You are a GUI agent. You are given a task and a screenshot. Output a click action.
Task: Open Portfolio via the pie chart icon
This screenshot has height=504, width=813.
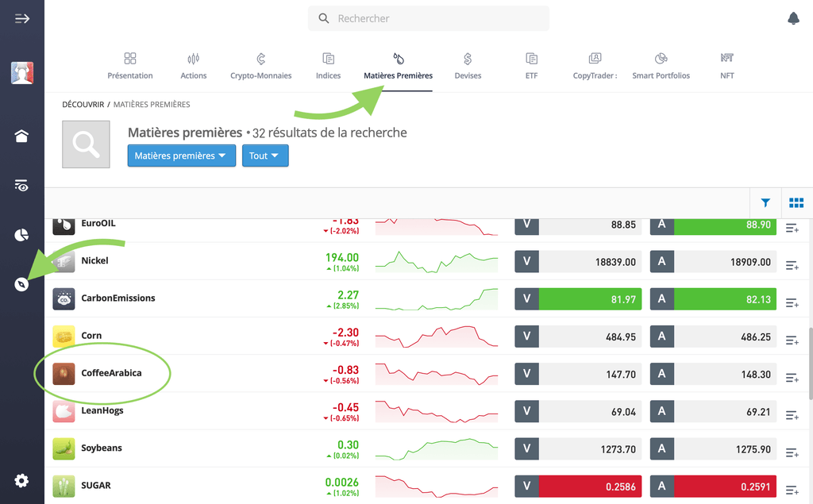(21, 234)
